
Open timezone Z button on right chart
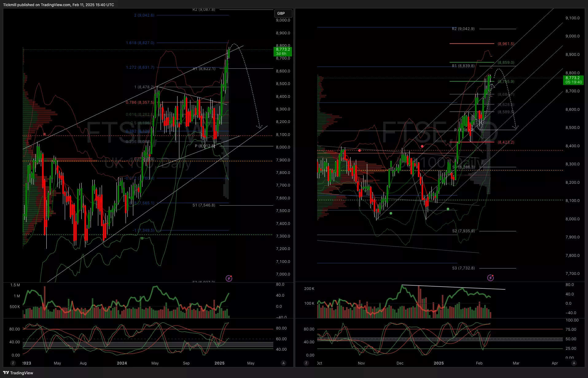tap(306, 363)
